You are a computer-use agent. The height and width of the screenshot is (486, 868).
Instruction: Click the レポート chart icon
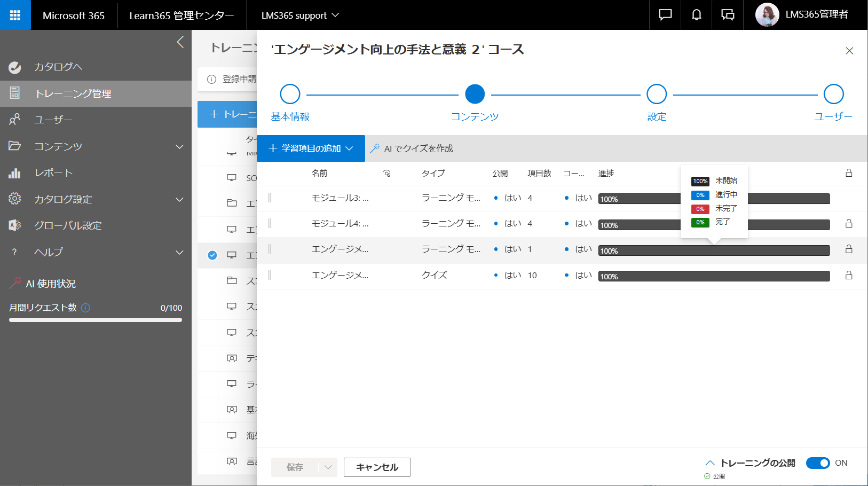coord(15,173)
